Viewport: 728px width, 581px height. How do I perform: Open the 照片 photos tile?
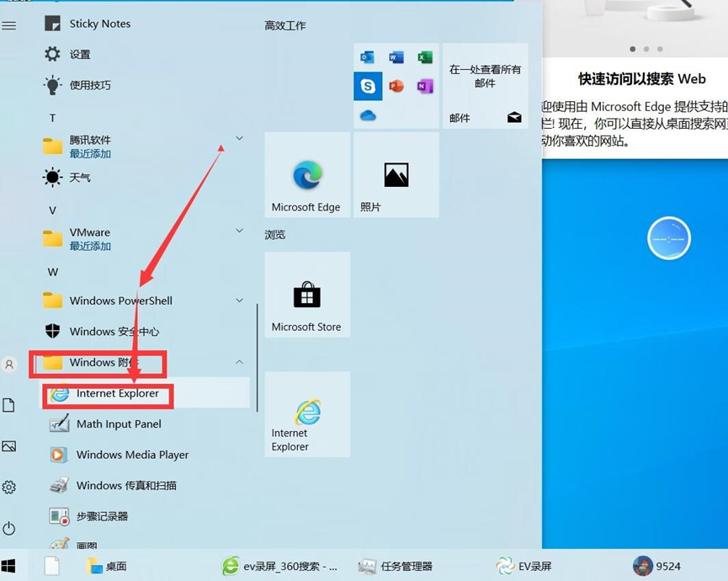[x=396, y=175]
